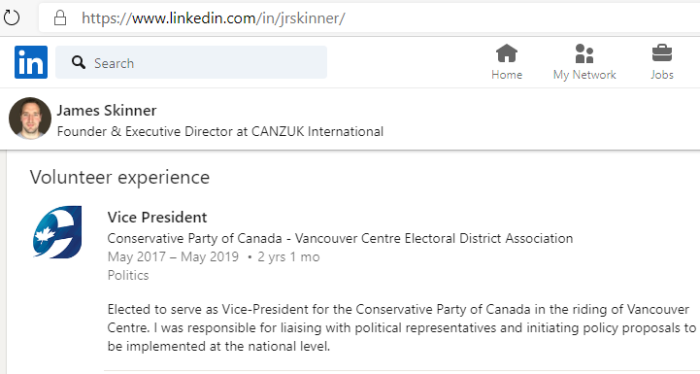This screenshot has width=700, height=374.
Task: Click the May 2017 – May 2019 date range
Action: point(173,257)
